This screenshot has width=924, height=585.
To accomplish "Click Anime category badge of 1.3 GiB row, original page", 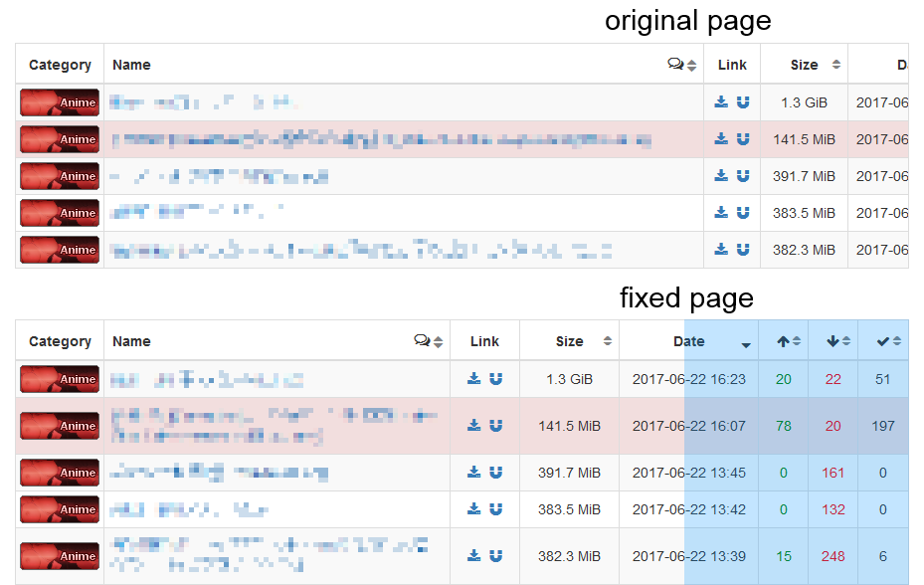I will pos(60,102).
